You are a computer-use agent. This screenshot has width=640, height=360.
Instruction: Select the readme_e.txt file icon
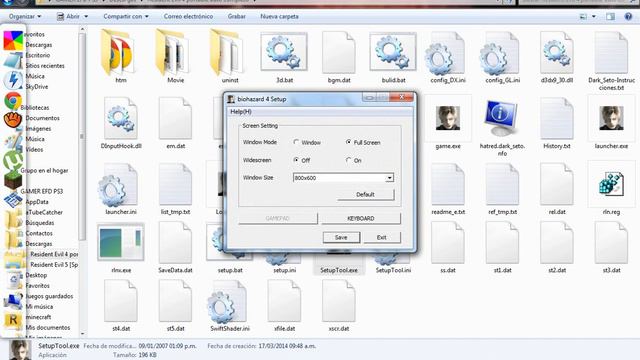click(448, 184)
